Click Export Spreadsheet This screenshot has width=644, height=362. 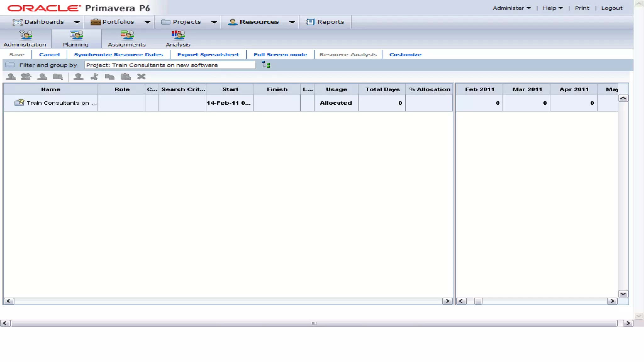(208, 55)
